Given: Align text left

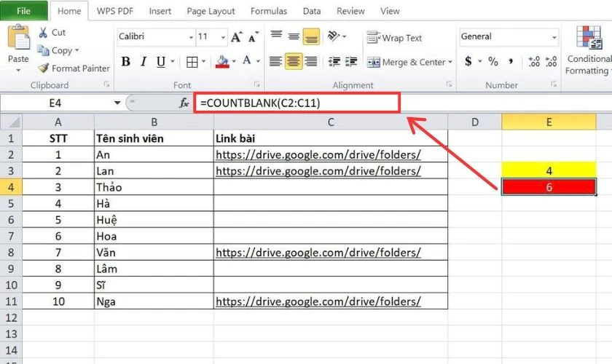Looking at the screenshot, I should pos(276,61).
